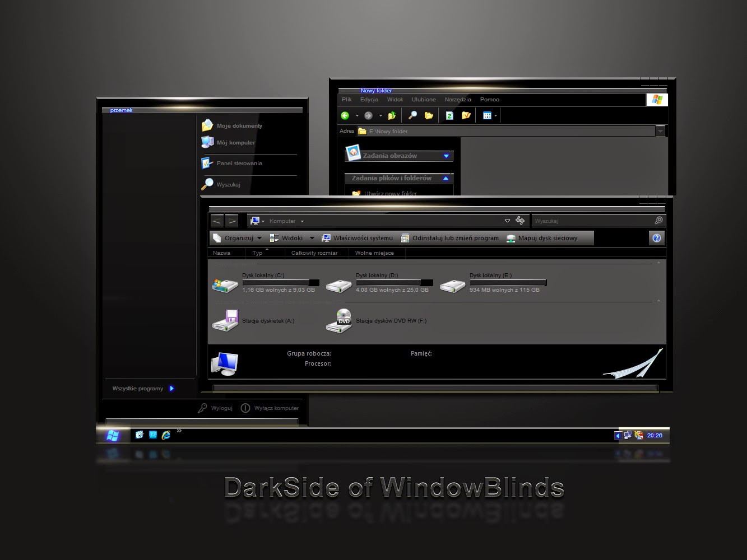Click Utwórz nowy folder link

(384, 193)
